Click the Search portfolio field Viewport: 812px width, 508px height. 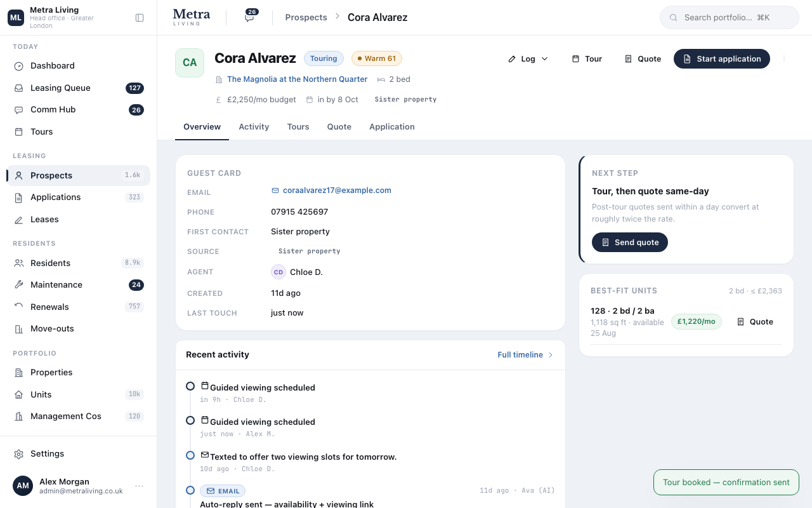click(x=730, y=18)
